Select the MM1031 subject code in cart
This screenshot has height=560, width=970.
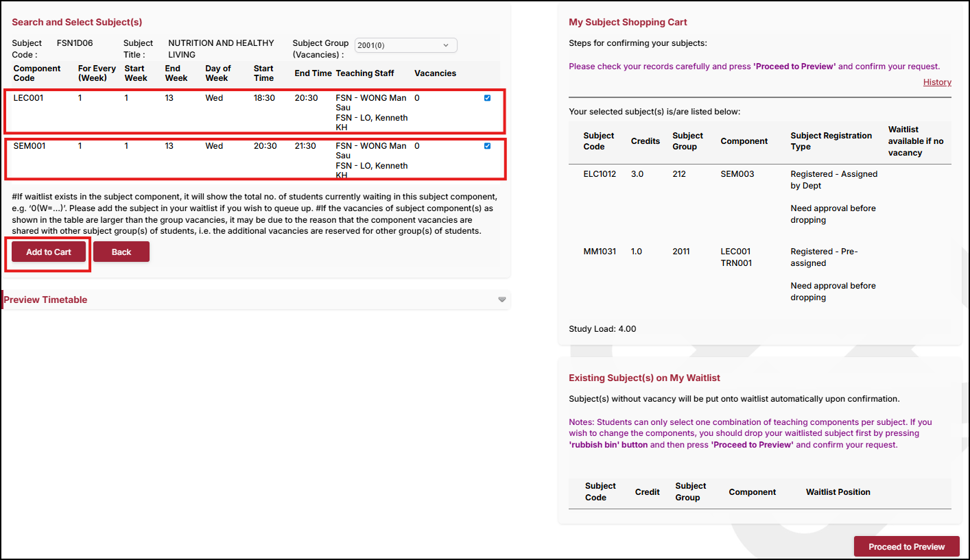pos(600,252)
